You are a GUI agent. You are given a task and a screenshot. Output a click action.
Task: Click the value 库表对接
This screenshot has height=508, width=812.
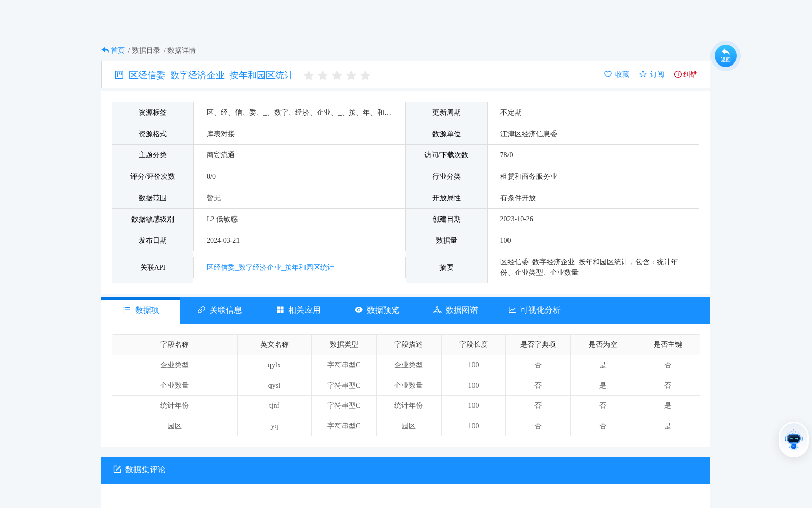(221, 134)
